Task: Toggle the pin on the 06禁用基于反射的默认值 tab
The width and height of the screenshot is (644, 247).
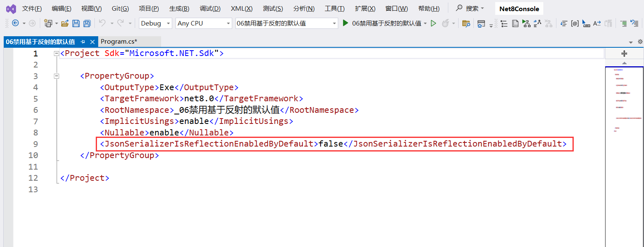Action: pos(83,42)
